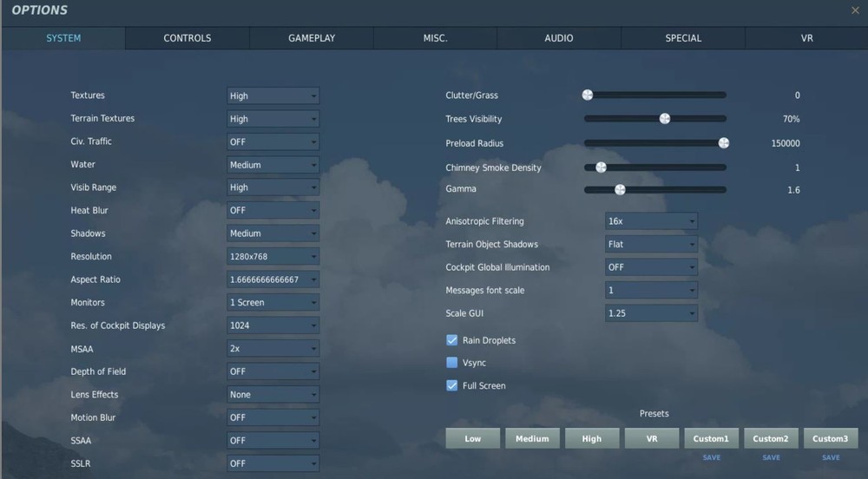868x479 pixels.
Task: Go to the MISC. tab
Action: pos(435,38)
